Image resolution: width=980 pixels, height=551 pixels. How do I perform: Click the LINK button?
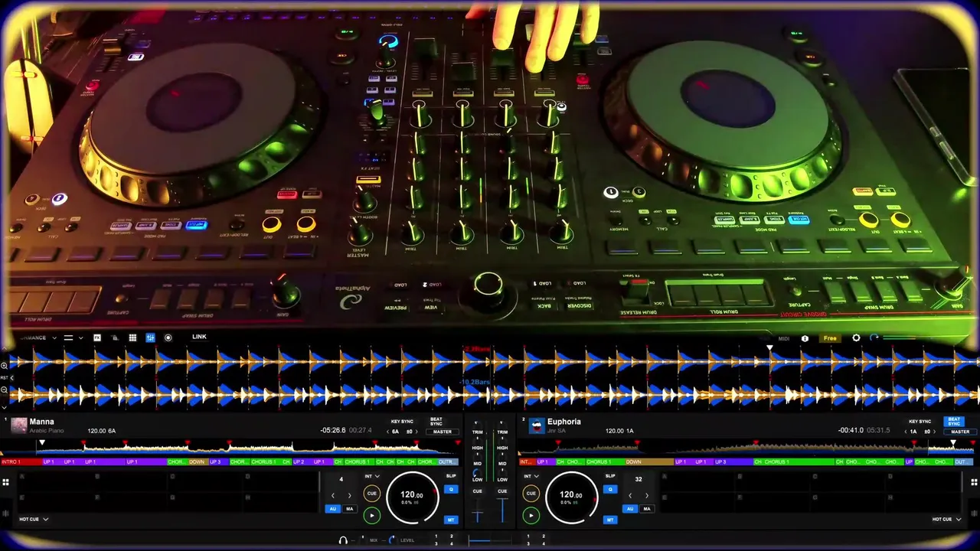199,337
